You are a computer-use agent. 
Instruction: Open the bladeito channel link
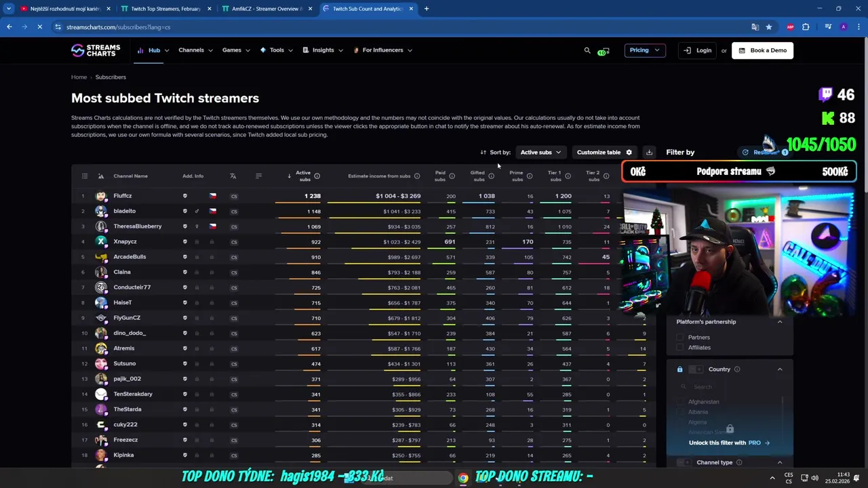[125, 211]
